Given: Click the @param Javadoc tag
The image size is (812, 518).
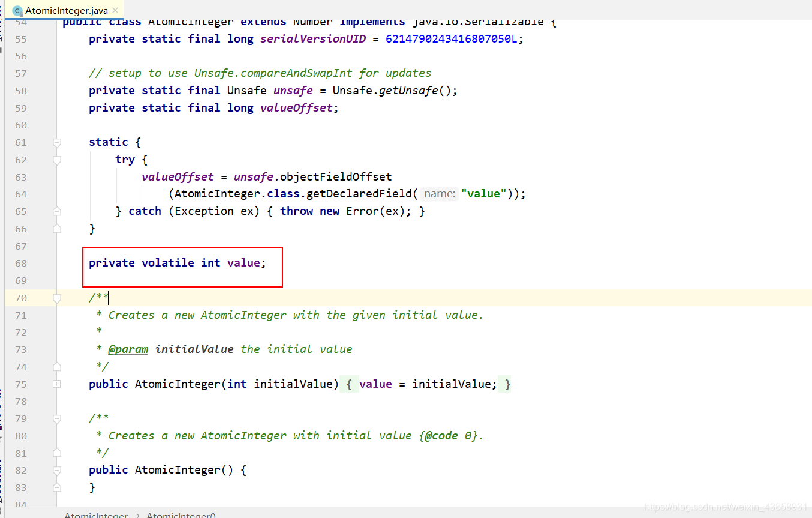Looking at the screenshot, I should tap(128, 349).
